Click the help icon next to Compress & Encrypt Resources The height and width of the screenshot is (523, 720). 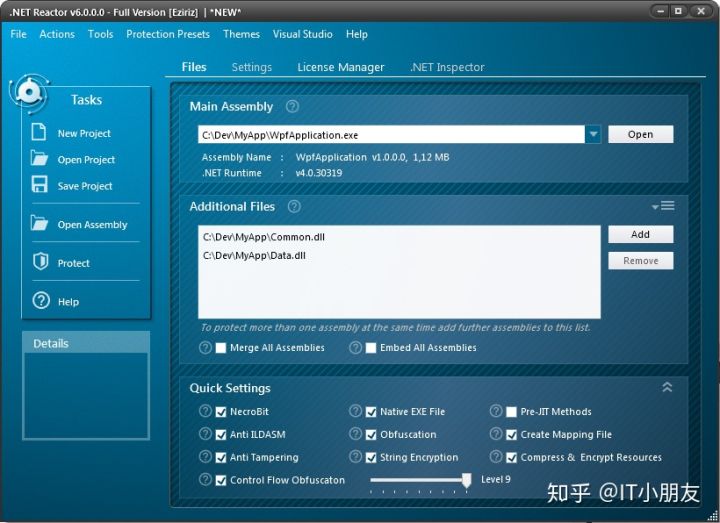(496, 457)
